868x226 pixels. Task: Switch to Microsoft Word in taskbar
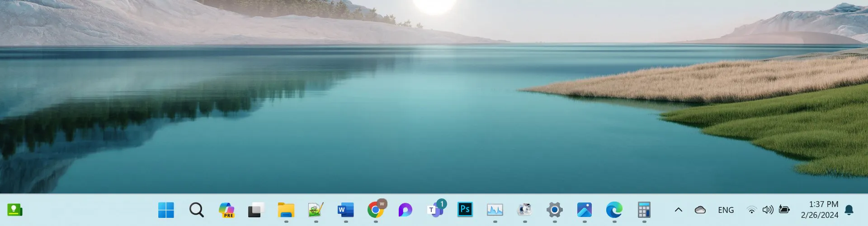[x=345, y=210]
